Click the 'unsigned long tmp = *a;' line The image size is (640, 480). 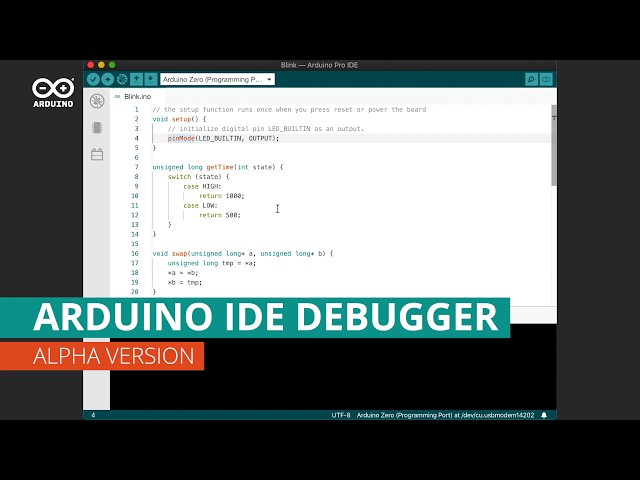211,263
